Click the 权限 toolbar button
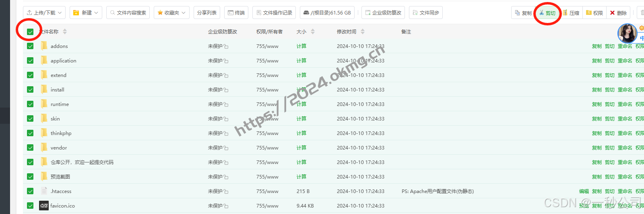Viewport: 644px width, 214px height. (594, 13)
